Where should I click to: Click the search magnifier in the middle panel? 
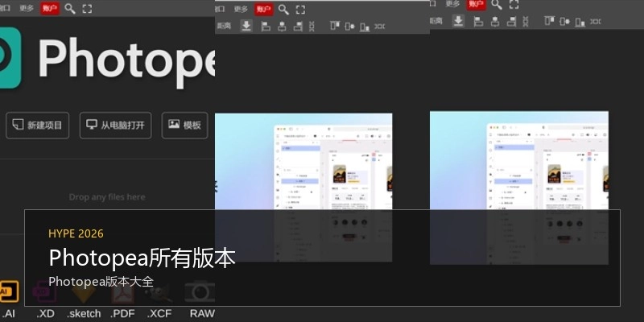pos(283,10)
